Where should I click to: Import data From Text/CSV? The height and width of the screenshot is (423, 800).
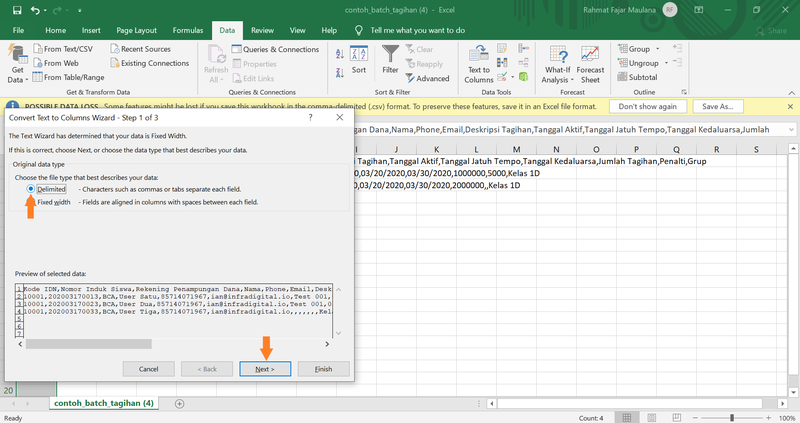coord(63,49)
